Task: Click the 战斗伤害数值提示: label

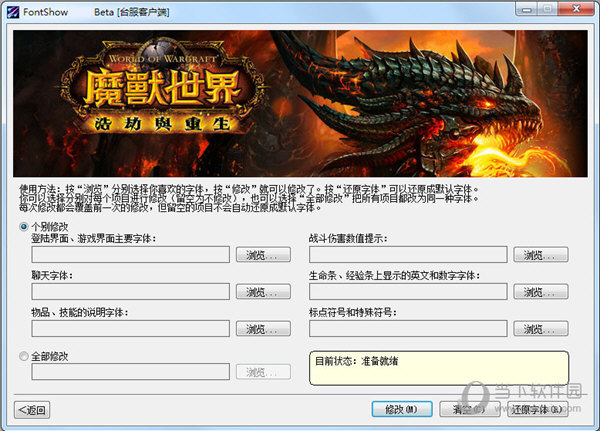Action: (x=348, y=238)
